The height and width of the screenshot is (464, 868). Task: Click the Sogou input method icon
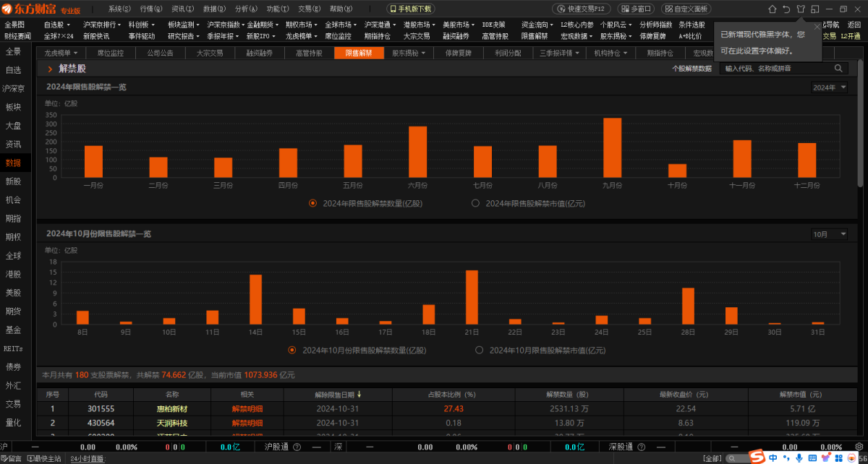tap(757, 457)
